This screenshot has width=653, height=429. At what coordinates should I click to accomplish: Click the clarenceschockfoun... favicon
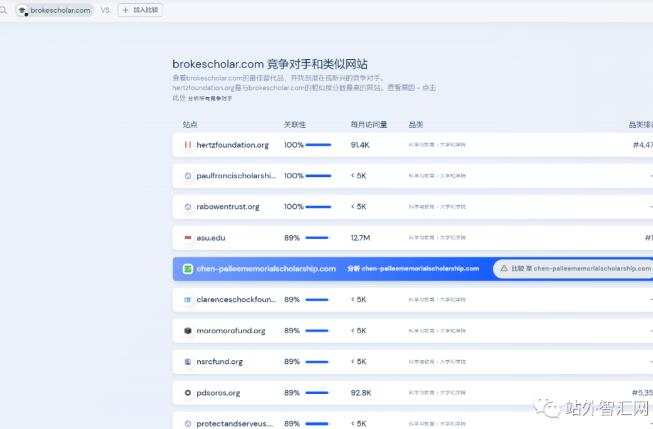pos(188,299)
